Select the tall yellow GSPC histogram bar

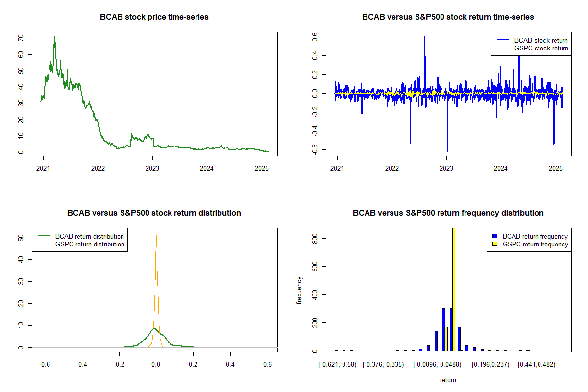(x=454, y=294)
